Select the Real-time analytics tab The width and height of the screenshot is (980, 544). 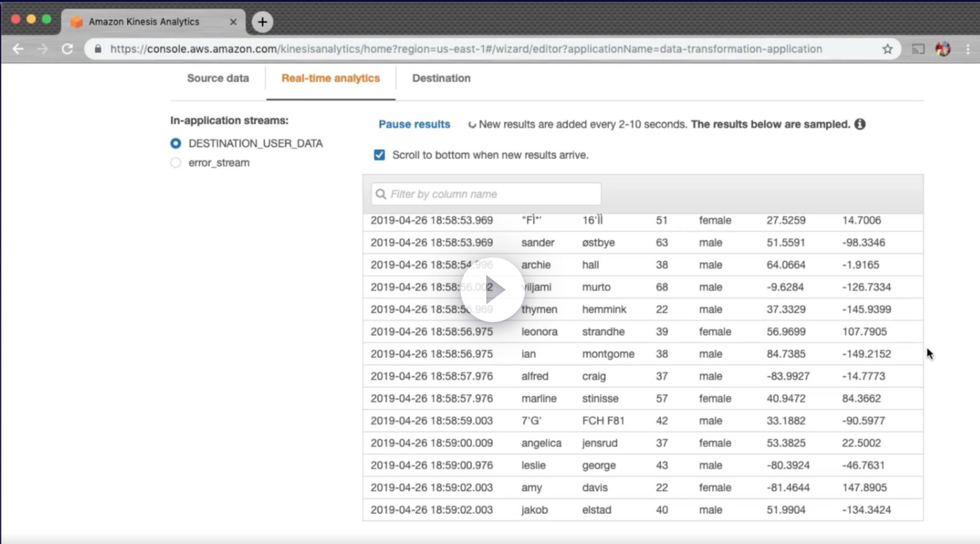(x=330, y=78)
